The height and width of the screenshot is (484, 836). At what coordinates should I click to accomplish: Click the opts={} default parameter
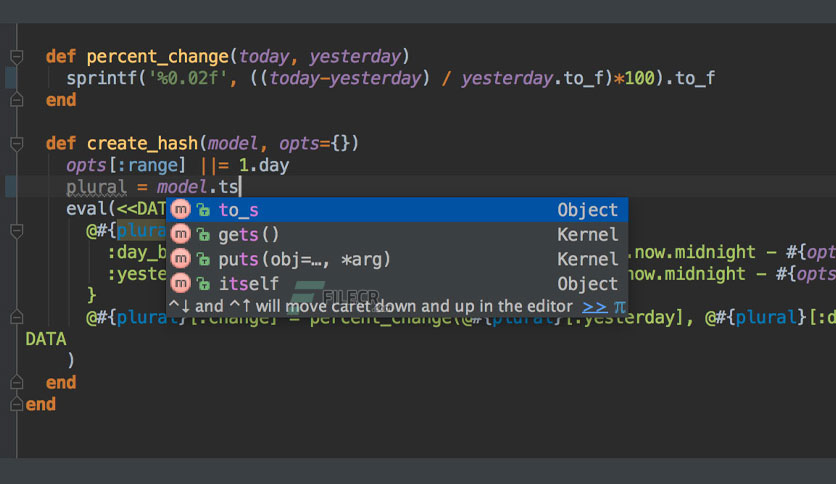(x=314, y=143)
